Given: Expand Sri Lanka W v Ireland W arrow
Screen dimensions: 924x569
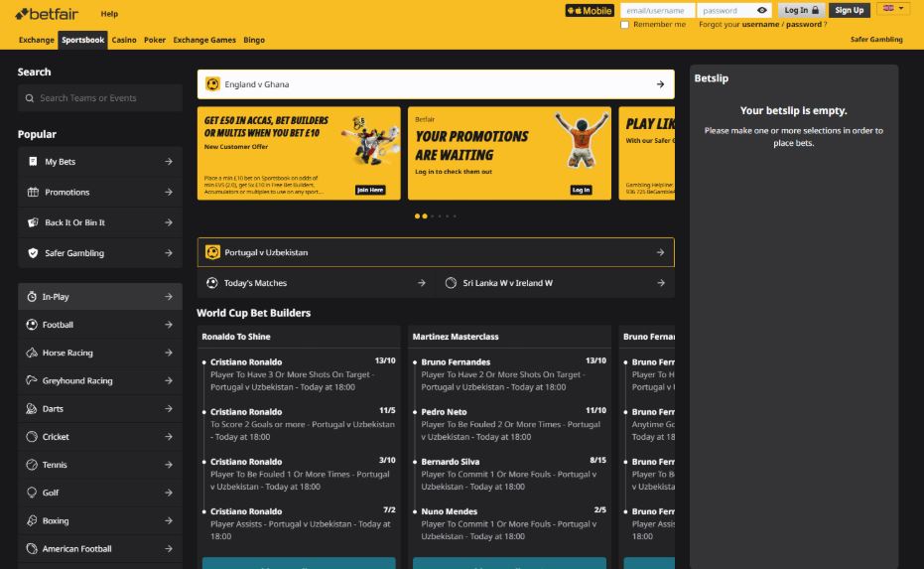Looking at the screenshot, I should coord(661,283).
